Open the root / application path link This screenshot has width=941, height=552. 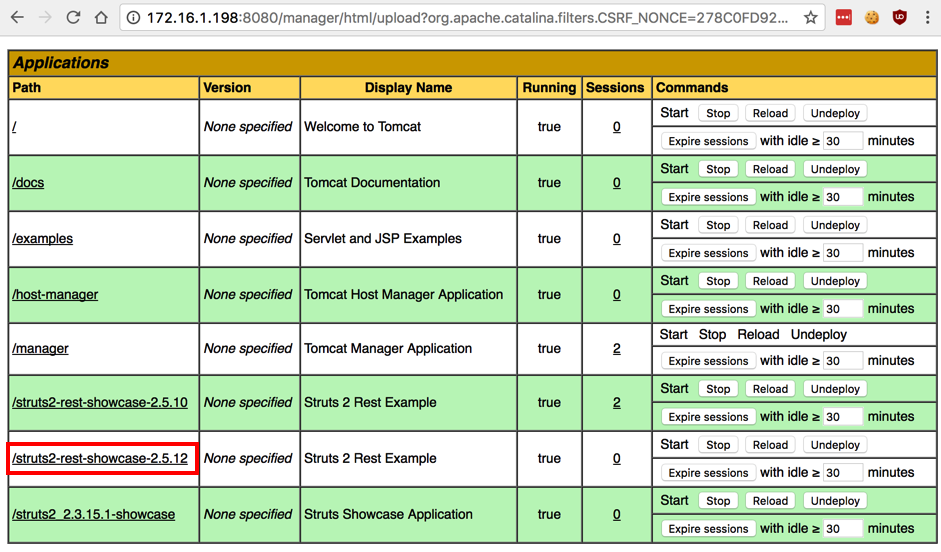coord(14,127)
